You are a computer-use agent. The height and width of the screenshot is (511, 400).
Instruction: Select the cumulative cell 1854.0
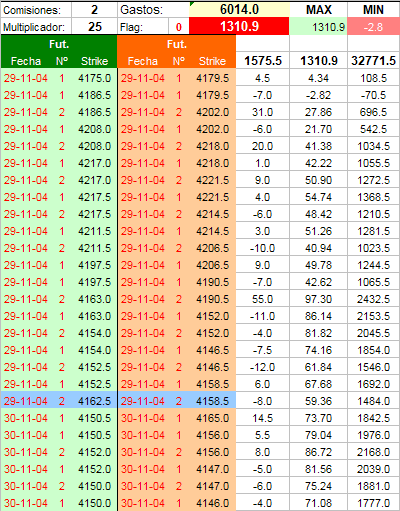[x=373, y=350]
